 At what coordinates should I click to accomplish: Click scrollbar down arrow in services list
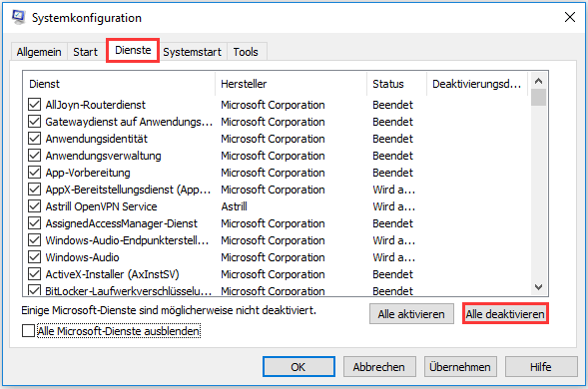pos(538,287)
